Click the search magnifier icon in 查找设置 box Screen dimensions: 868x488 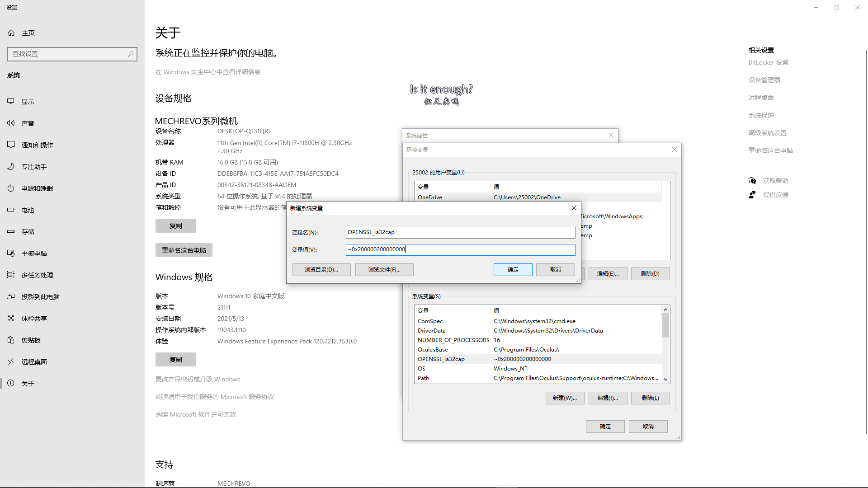coord(131,54)
